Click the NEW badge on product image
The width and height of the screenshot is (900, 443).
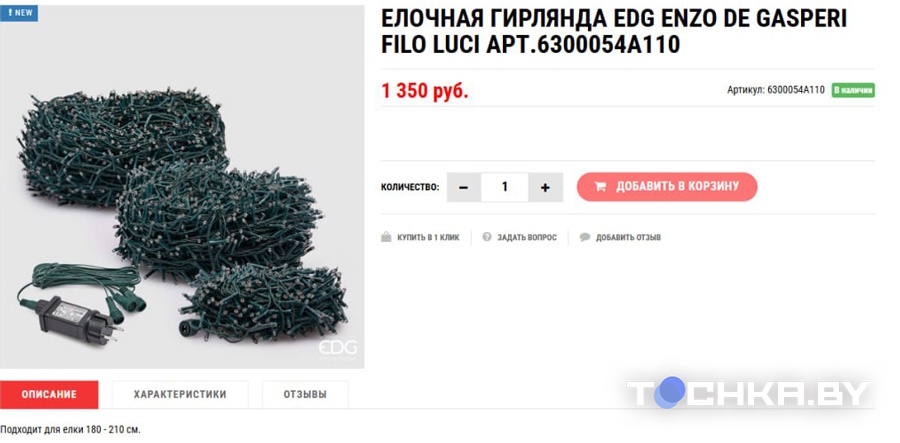[x=19, y=13]
